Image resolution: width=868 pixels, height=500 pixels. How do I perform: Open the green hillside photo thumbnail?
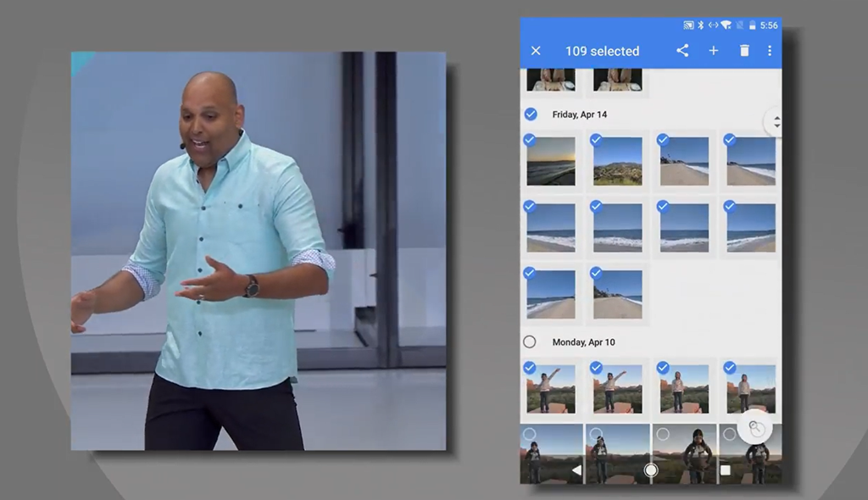[x=618, y=161]
